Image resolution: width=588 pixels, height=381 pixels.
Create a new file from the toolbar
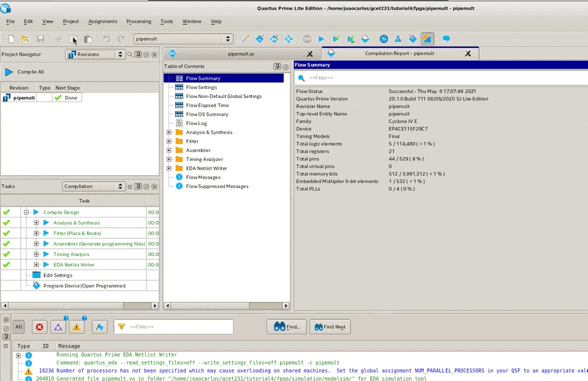(x=11, y=39)
